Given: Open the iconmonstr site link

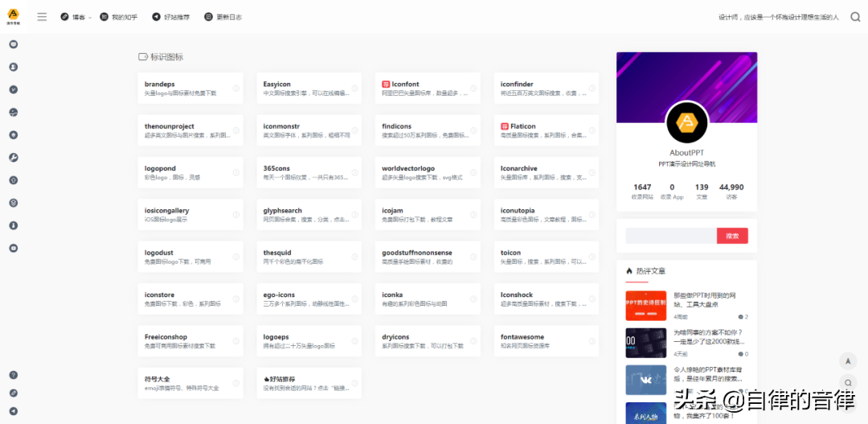Looking at the screenshot, I should (309, 130).
